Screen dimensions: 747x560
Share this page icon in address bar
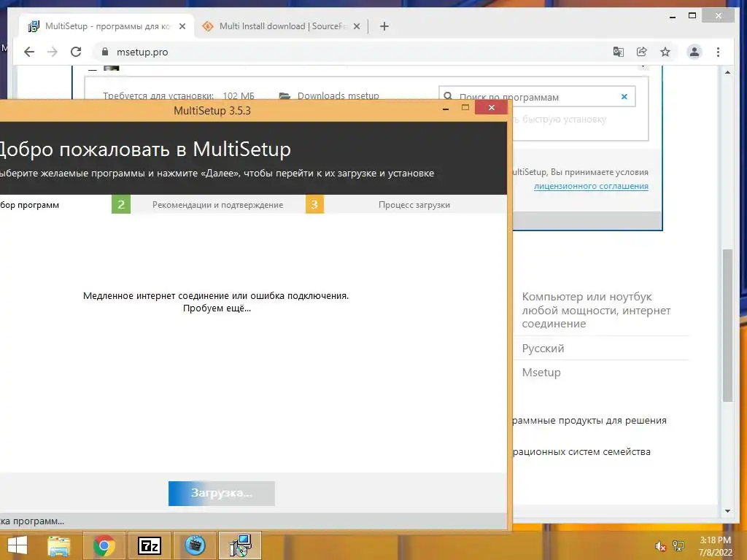click(642, 52)
